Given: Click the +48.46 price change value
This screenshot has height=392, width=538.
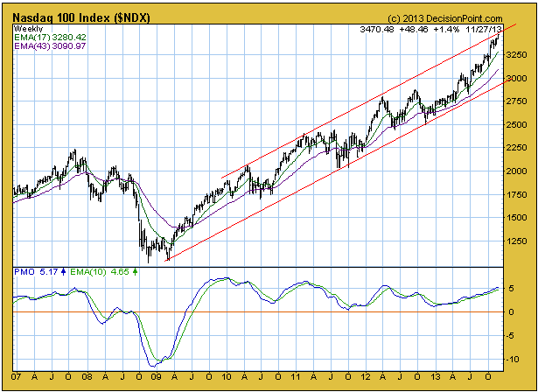Looking at the screenshot, I should coord(414,29).
